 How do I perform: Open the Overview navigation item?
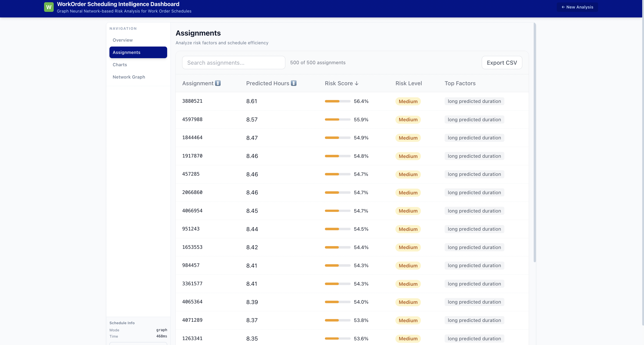pyautogui.click(x=122, y=40)
